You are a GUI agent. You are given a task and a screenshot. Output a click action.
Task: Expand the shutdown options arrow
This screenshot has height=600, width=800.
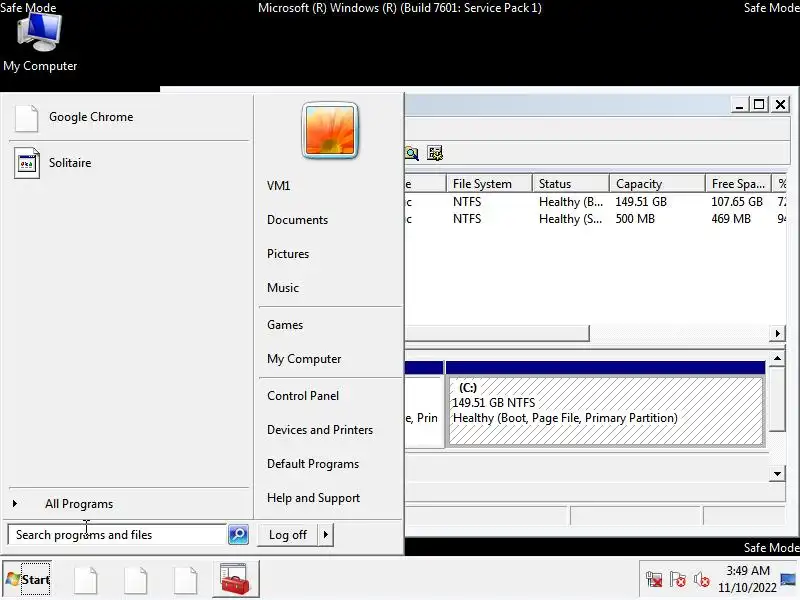click(326, 535)
